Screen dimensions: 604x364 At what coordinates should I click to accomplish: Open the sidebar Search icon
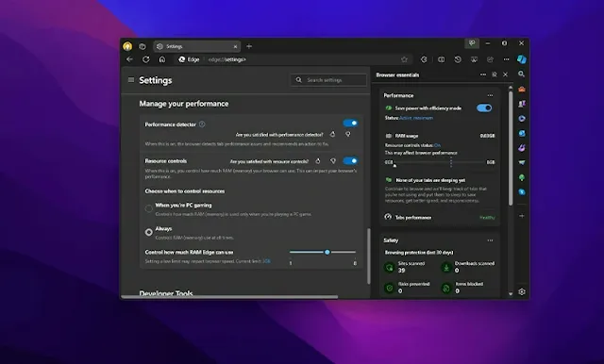point(522,74)
